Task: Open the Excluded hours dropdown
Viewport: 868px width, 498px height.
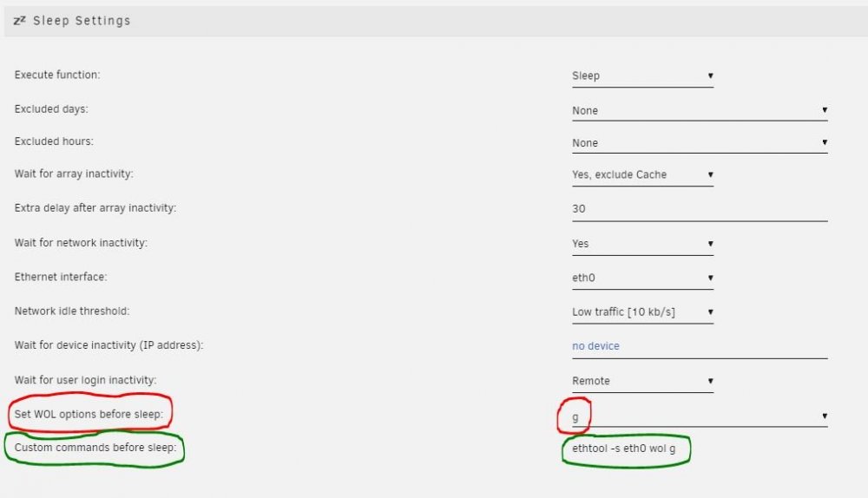Action: pos(700,142)
